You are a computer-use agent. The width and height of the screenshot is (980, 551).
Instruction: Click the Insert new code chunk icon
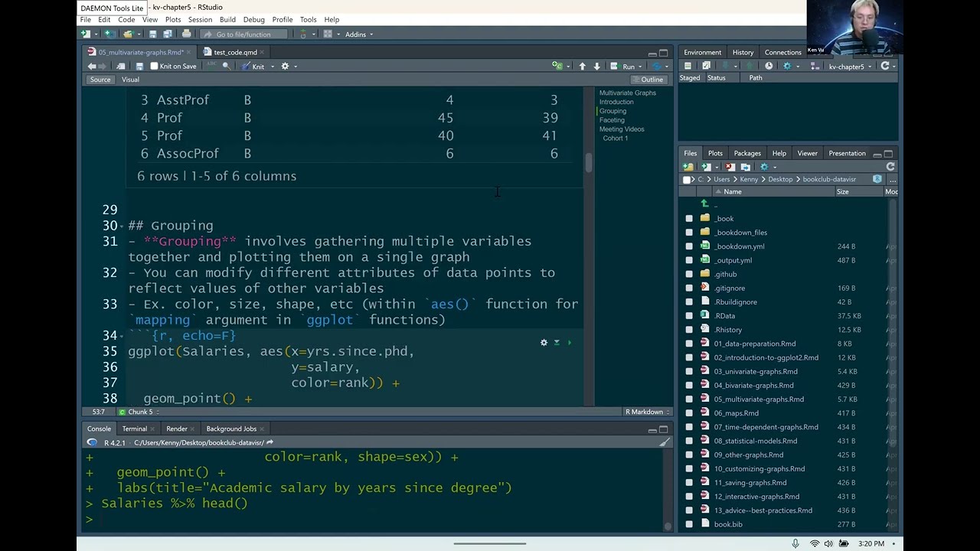[x=557, y=66]
